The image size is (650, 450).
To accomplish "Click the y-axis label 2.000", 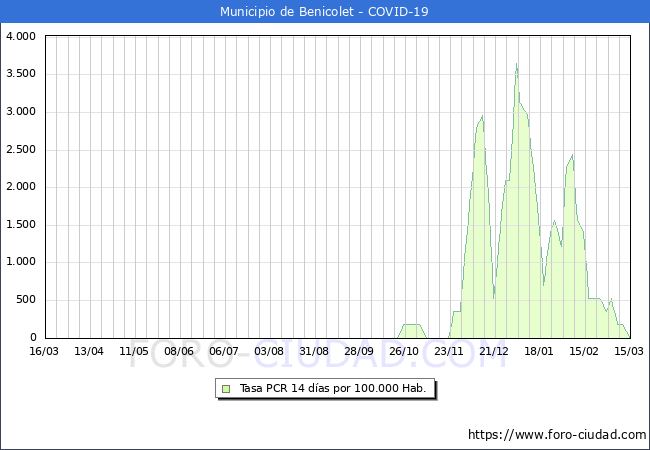I will pos(21,186).
